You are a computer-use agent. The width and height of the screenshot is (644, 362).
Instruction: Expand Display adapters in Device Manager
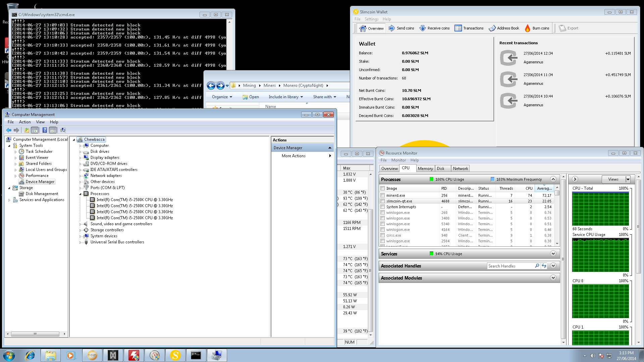click(x=80, y=158)
